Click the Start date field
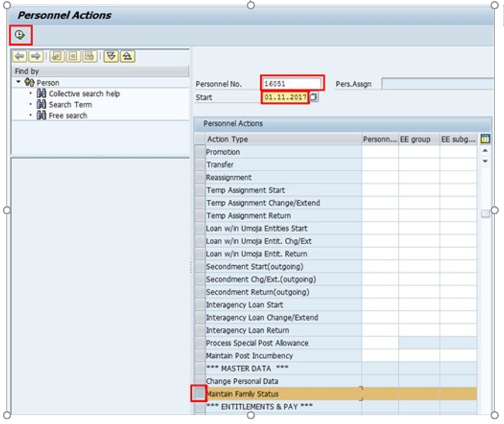The width and height of the screenshot is (504, 424). [x=285, y=98]
